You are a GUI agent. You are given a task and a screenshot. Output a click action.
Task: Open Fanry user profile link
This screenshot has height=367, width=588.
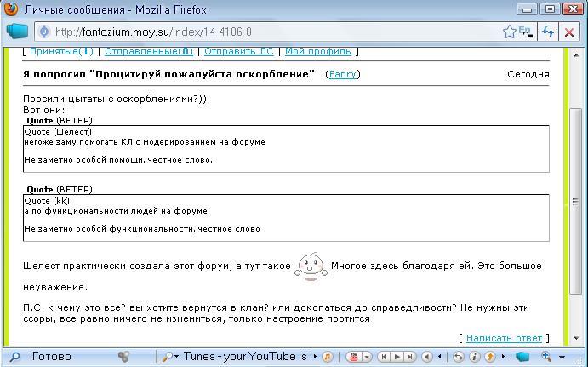(x=342, y=74)
